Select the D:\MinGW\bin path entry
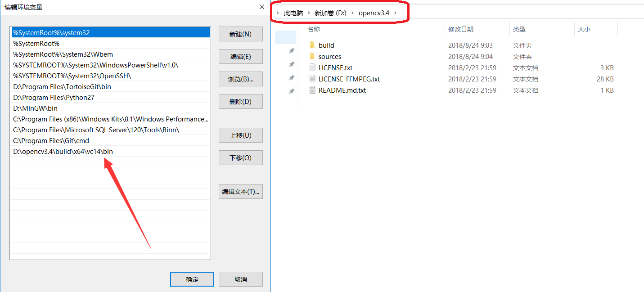This screenshot has height=292, width=644. pos(36,108)
